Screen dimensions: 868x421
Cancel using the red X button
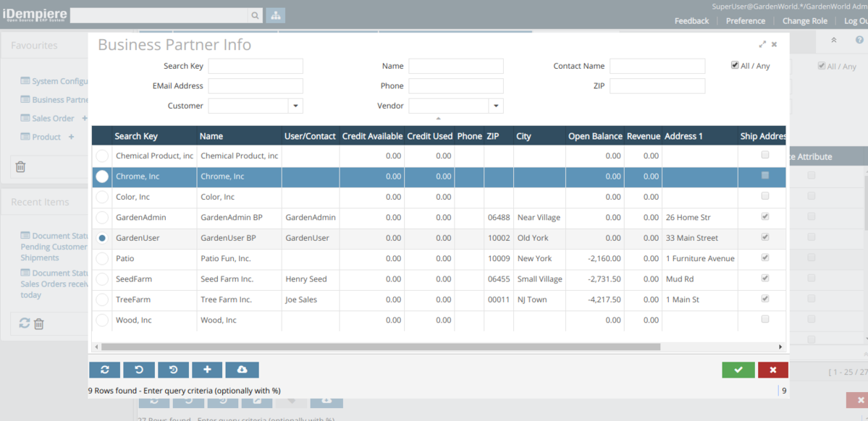click(x=772, y=370)
